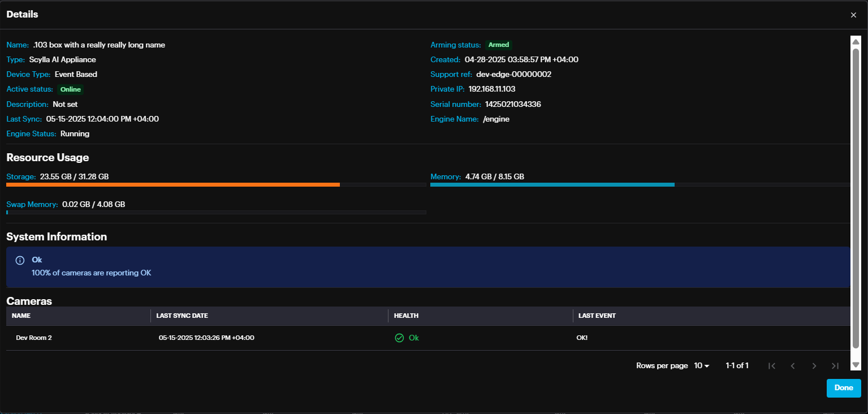
Task: Click the info icon in System Information
Action: [x=20, y=260]
